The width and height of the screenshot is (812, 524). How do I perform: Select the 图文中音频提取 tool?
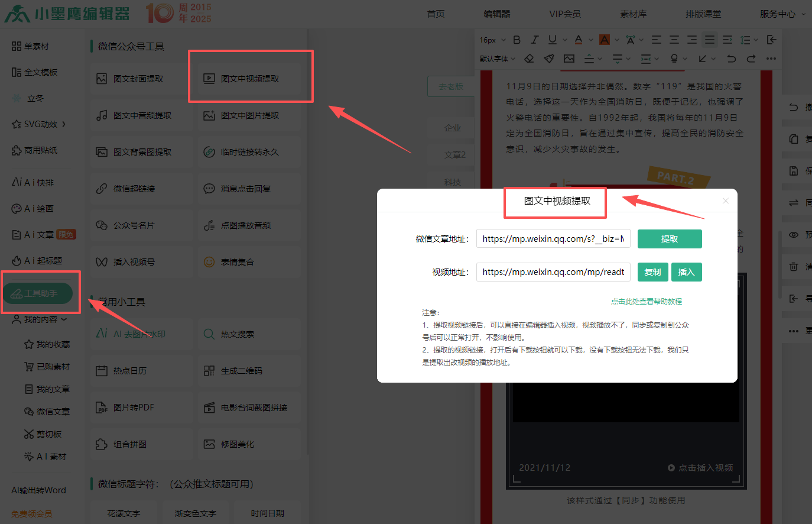pos(142,115)
